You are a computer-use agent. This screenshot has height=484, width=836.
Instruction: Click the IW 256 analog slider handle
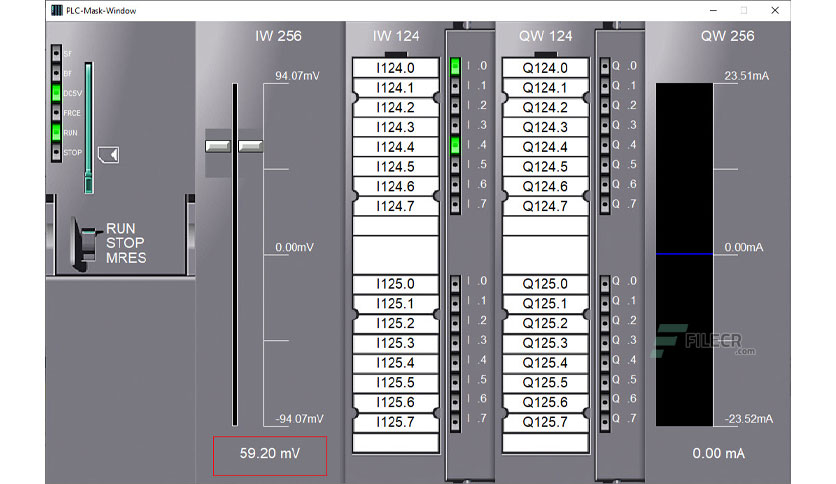point(234,146)
